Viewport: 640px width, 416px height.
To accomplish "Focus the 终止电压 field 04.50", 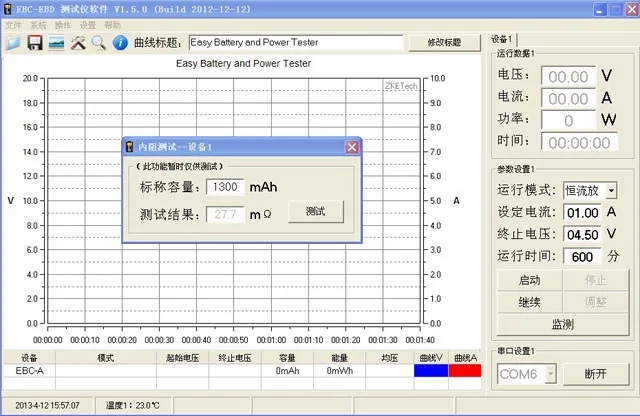I will tap(582, 235).
